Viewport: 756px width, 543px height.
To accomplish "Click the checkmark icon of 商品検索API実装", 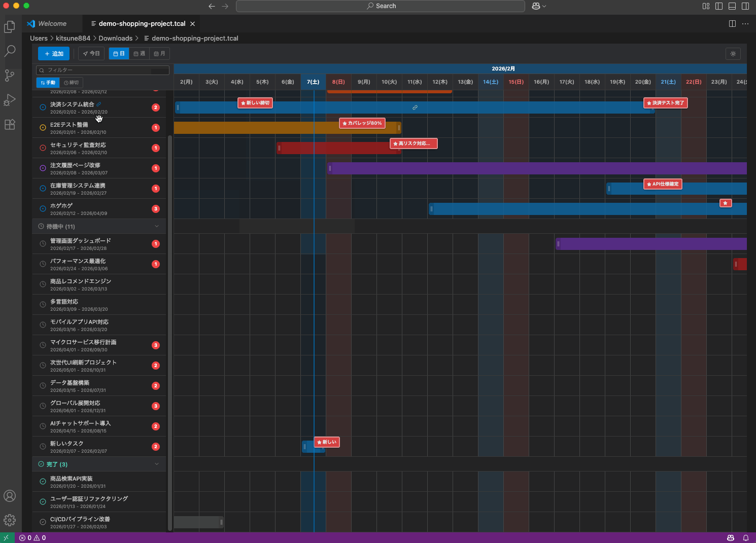I will coord(43,482).
